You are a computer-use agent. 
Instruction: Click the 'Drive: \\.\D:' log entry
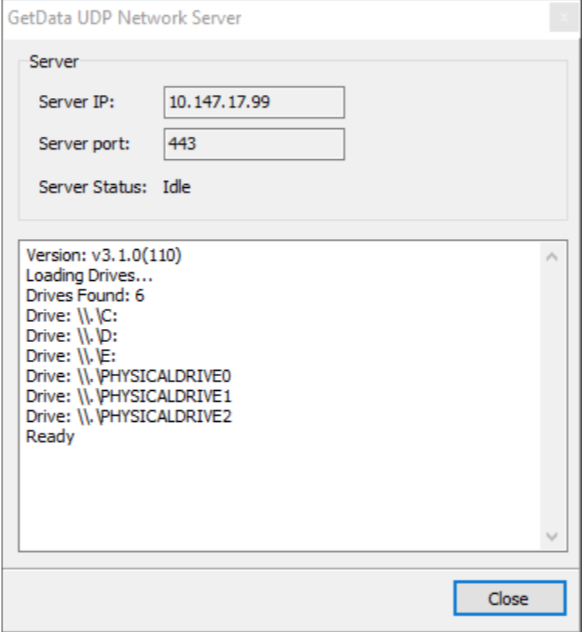(72, 336)
